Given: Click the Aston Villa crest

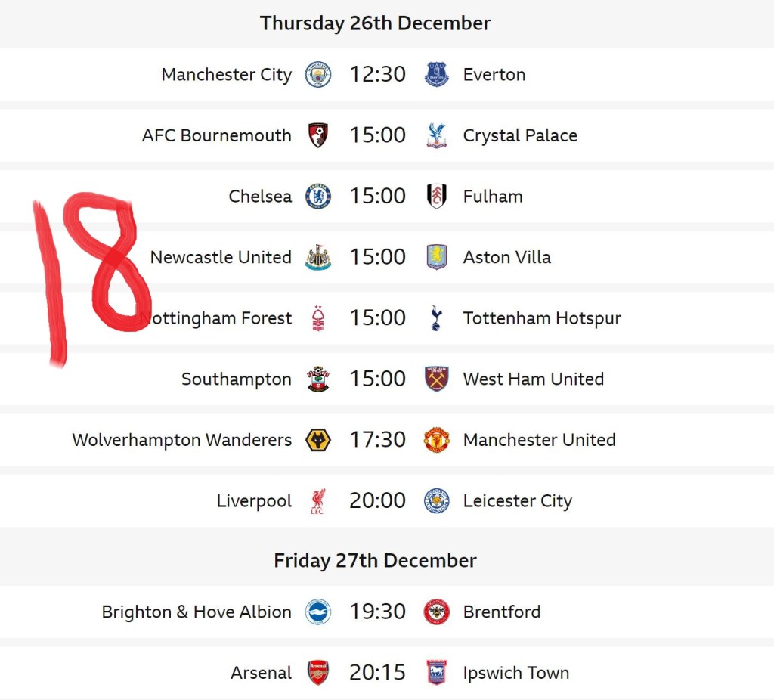Looking at the screenshot, I should click(x=437, y=257).
